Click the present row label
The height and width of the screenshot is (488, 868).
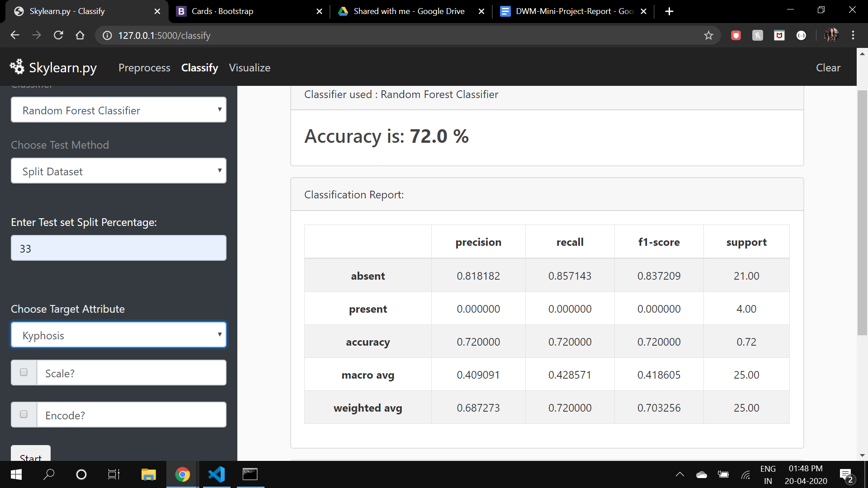[368, 309]
